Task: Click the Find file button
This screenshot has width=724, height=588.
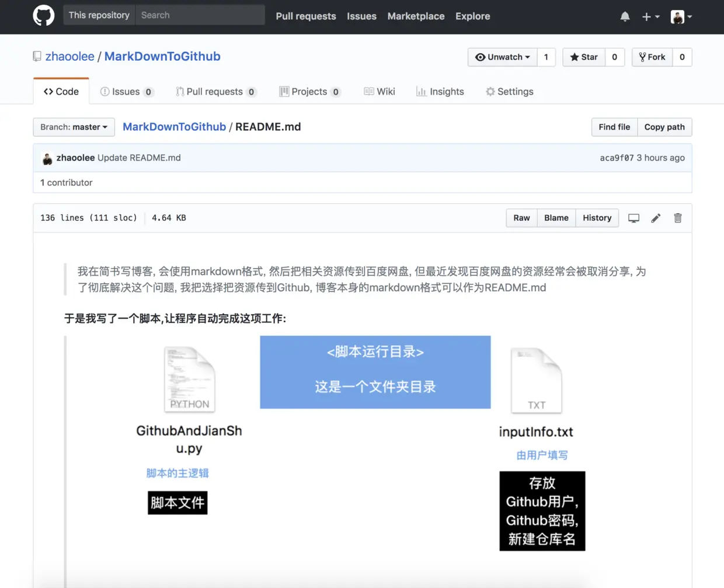Action: pyautogui.click(x=614, y=127)
